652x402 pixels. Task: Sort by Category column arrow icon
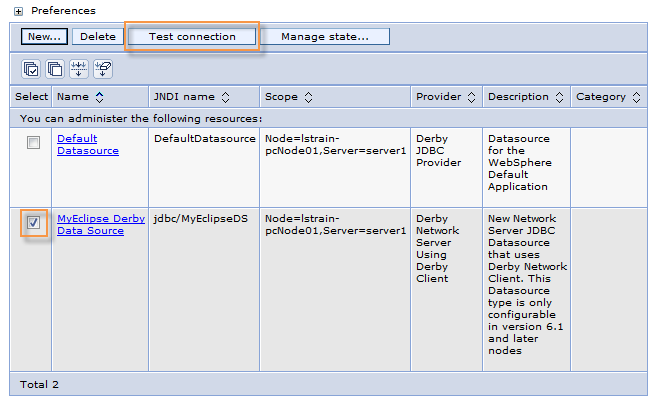click(634, 97)
